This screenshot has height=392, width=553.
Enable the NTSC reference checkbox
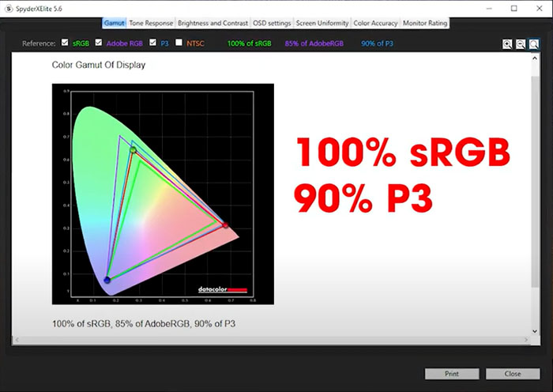click(179, 43)
